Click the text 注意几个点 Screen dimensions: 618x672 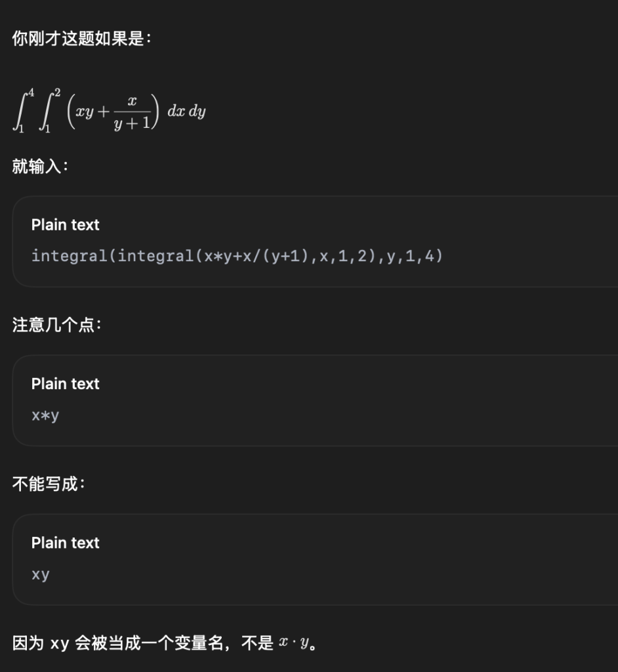coord(56,325)
